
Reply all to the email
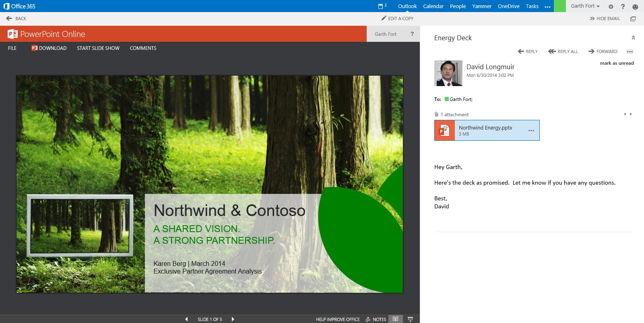click(563, 51)
